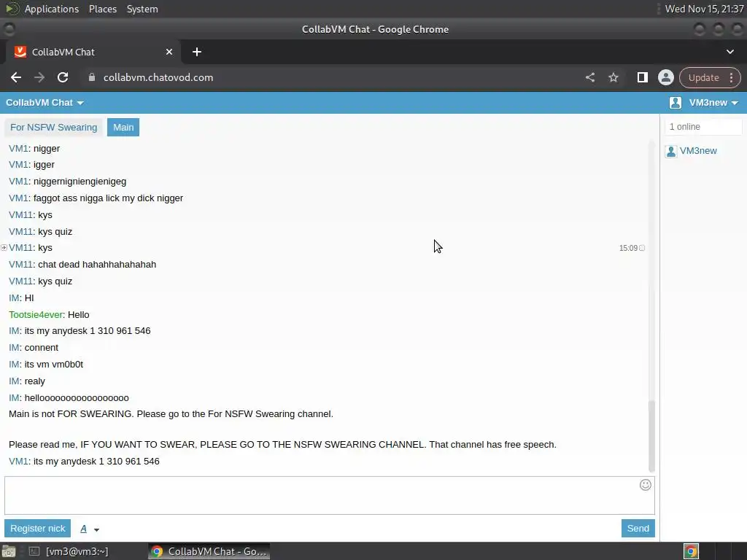This screenshot has height=560, width=747.
Task: Click VM3new in the online users list
Action: point(698,151)
